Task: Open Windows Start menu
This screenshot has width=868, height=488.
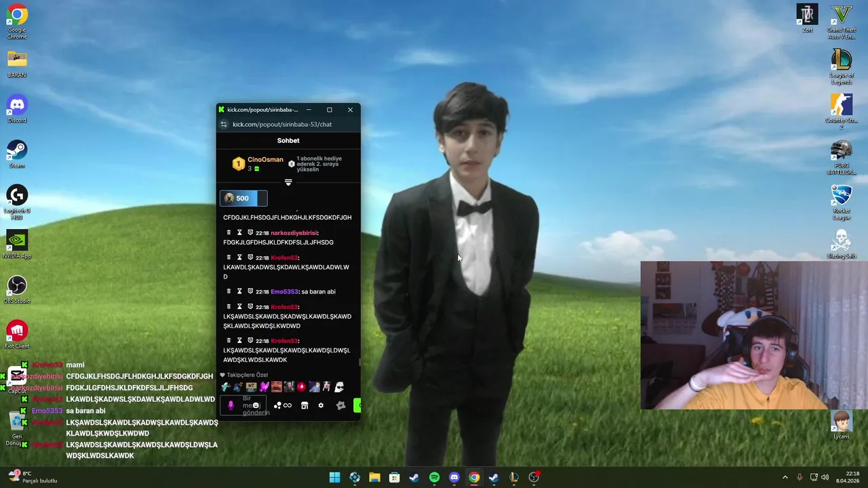Action: [x=334, y=477]
